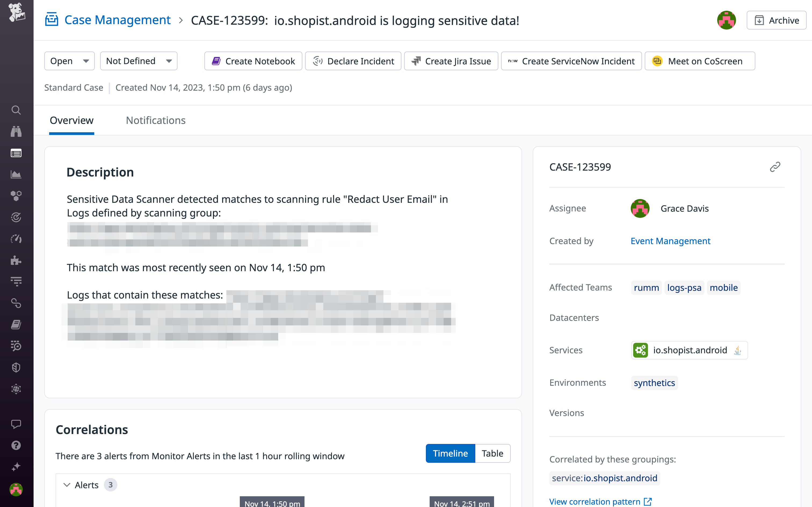812x507 pixels.
Task: Click the Security shield icon in sidebar
Action: [x=16, y=368]
